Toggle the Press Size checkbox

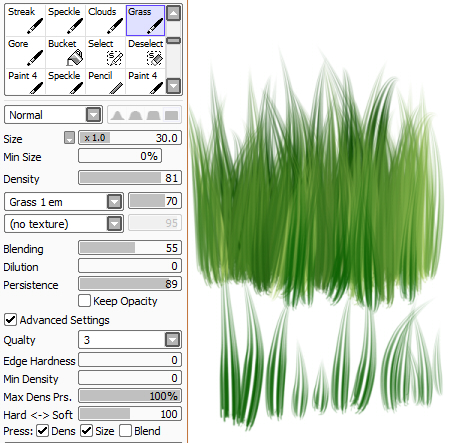click(87, 431)
